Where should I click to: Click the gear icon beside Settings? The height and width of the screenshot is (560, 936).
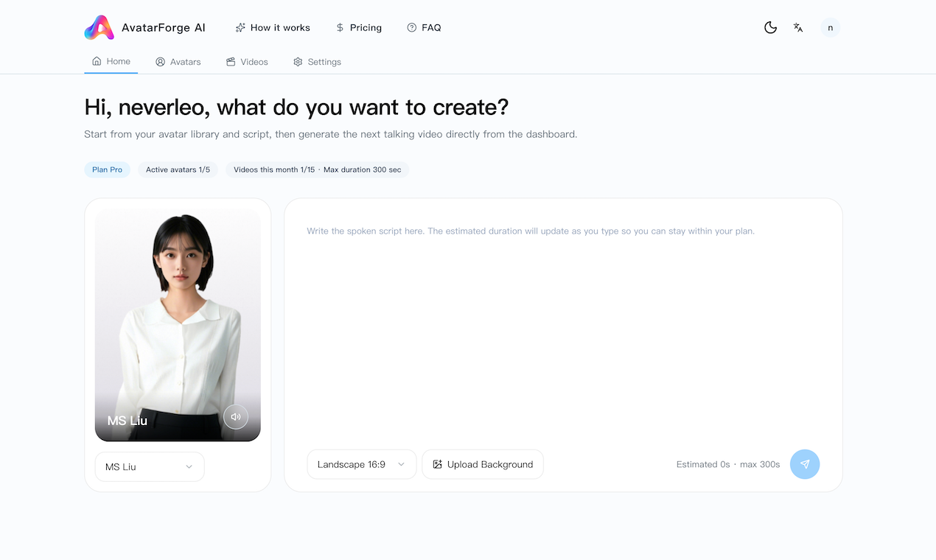(x=298, y=62)
